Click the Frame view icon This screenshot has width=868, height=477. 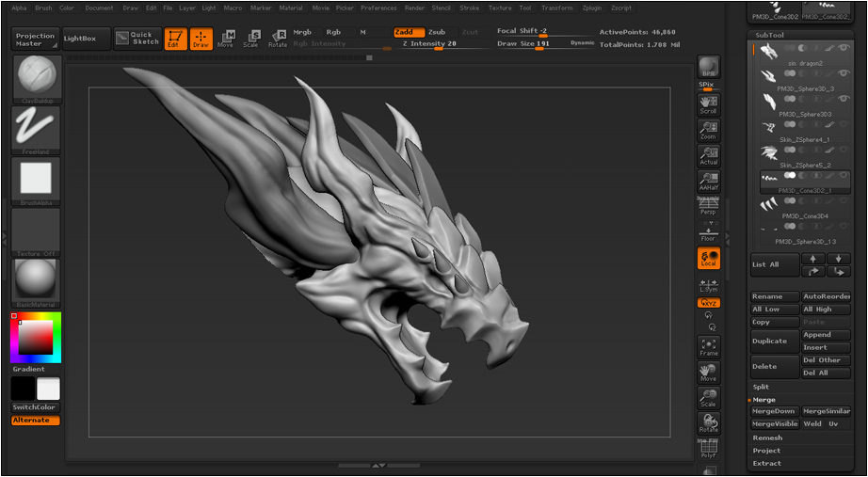(709, 347)
